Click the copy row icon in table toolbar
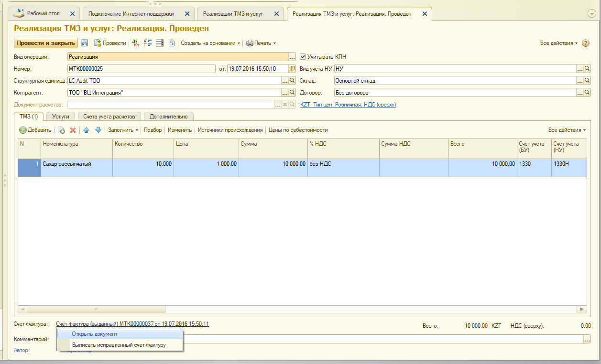The width and height of the screenshot is (601, 364). [61, 130]
